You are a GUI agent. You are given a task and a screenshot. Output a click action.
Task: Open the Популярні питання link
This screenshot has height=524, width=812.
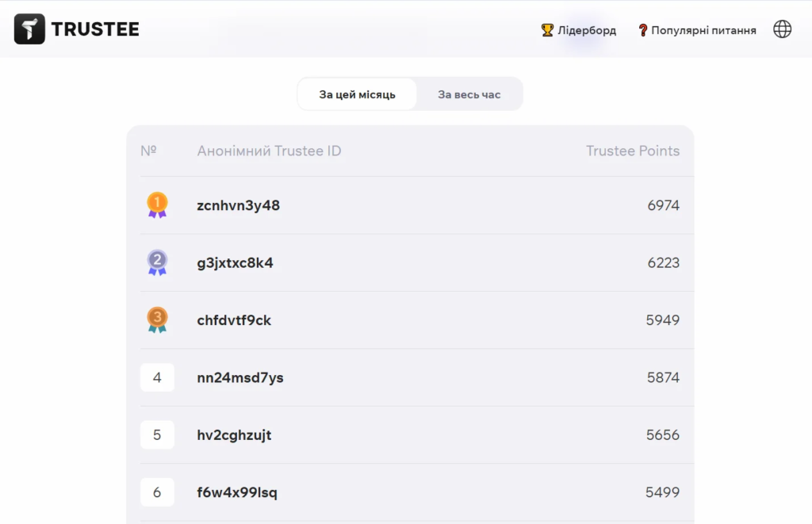click(x=703, y=30)
